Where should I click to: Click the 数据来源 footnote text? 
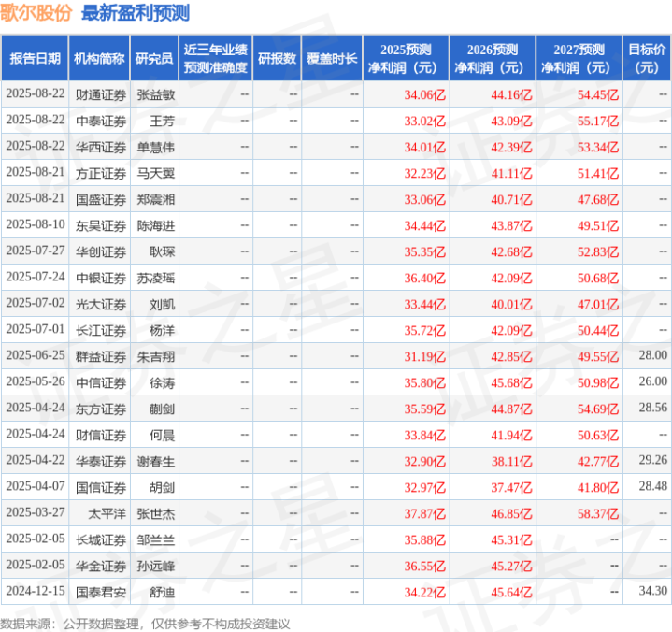point(145,624)
